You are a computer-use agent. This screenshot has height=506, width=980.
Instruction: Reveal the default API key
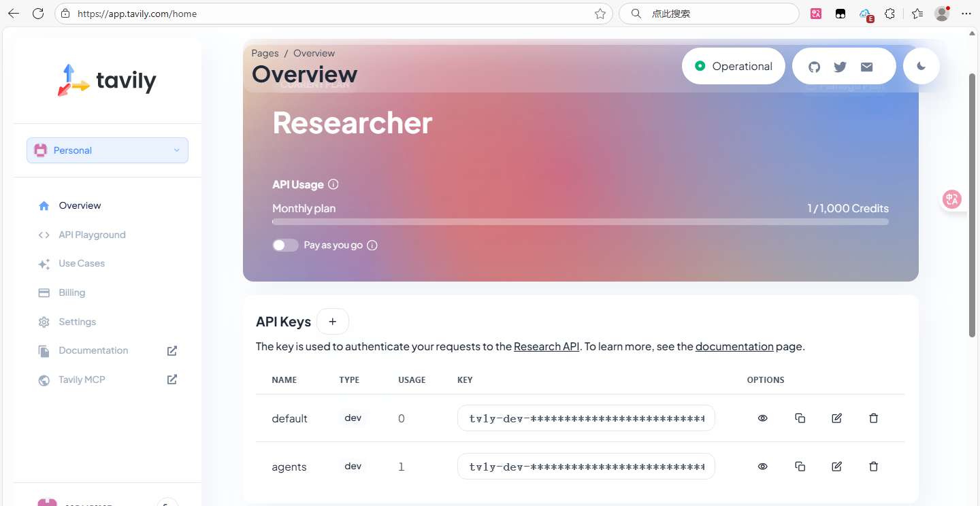click(x=763, y=418)
